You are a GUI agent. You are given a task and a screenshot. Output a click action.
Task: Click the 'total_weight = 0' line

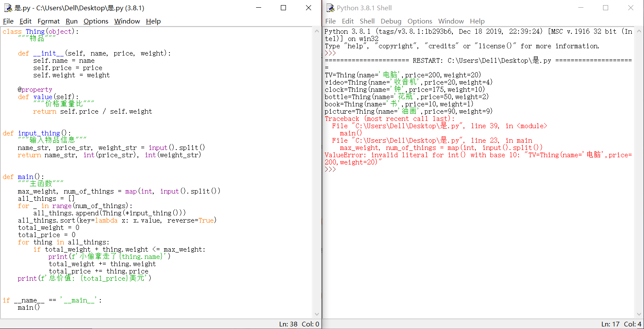[48, 227]
